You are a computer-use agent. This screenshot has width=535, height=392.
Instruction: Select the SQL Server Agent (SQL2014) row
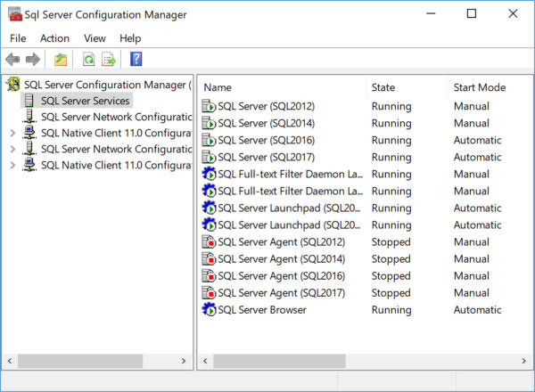click(282, 259)
